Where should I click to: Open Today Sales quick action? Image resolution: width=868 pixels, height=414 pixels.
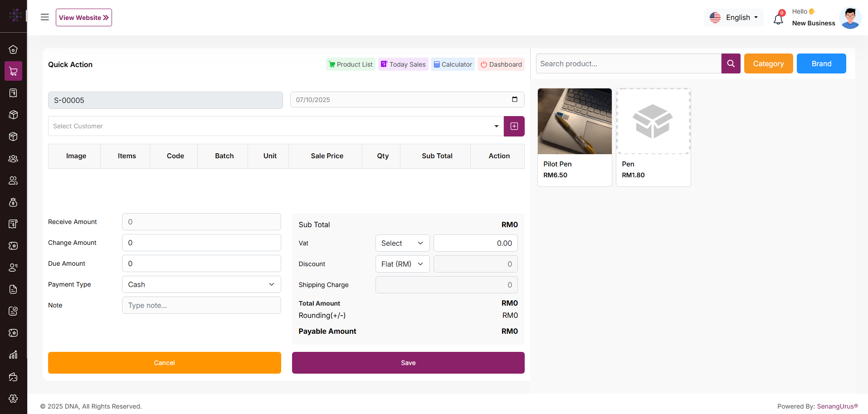click(403, 64)
